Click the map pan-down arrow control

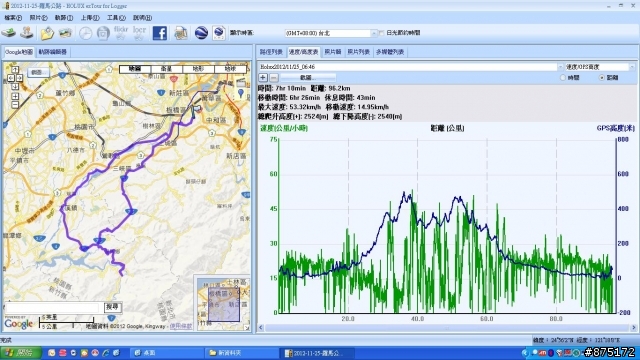[x=15, y=86]
